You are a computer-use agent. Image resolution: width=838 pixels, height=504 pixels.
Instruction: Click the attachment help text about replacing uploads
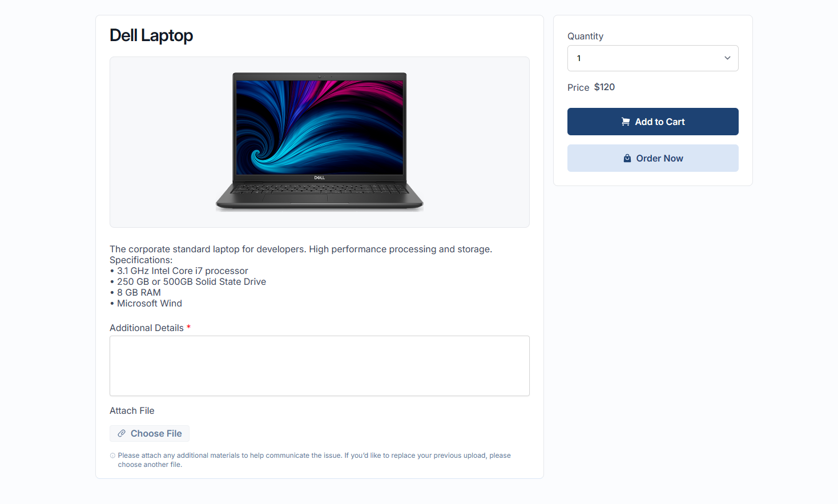click(x=314, y=460)
